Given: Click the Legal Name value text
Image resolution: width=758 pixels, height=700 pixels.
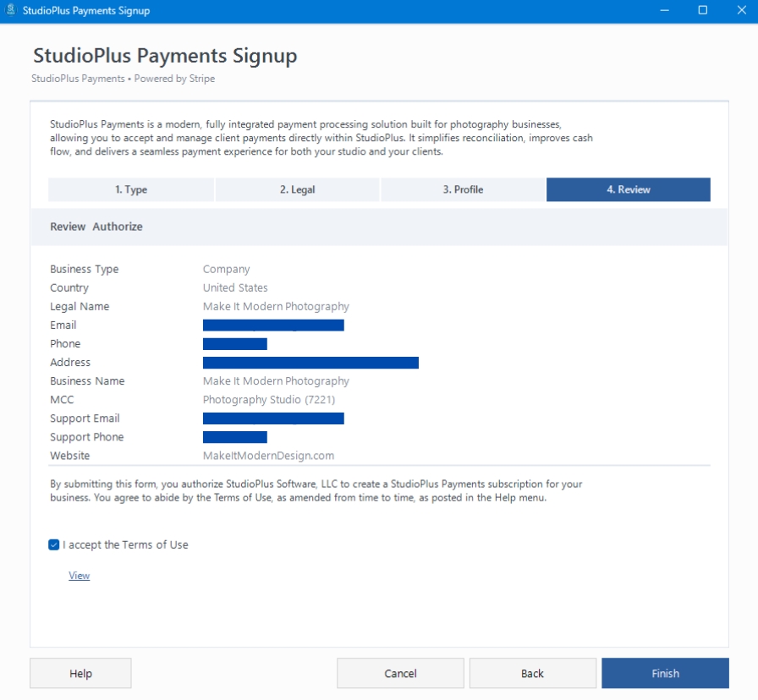Looking at the screenshot, I should pos(276,307).
